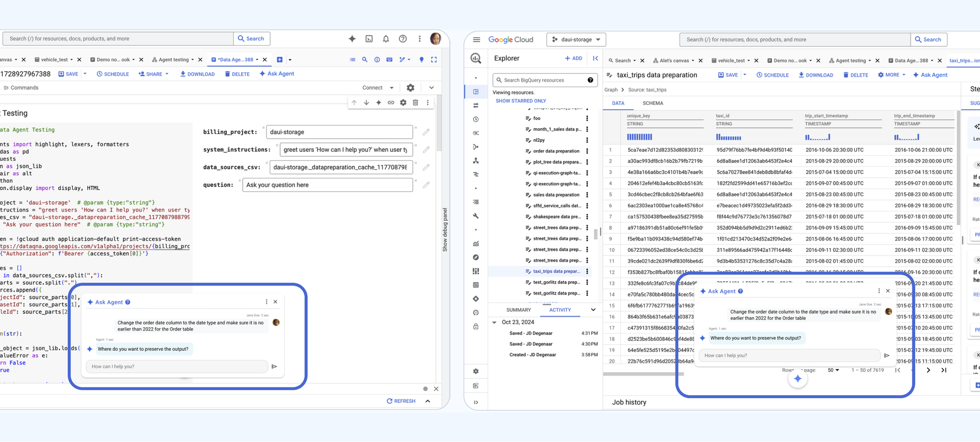This screenshot has width=980, height=442.
Task: Open the Connect runtime dropdown
Action: 378,88
